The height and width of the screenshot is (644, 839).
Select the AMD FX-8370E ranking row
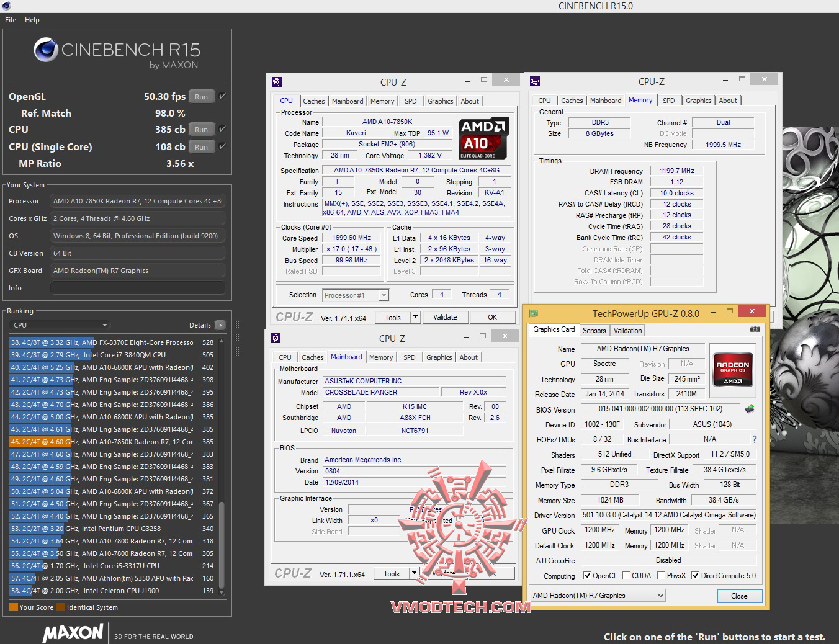tap(112, 342)
